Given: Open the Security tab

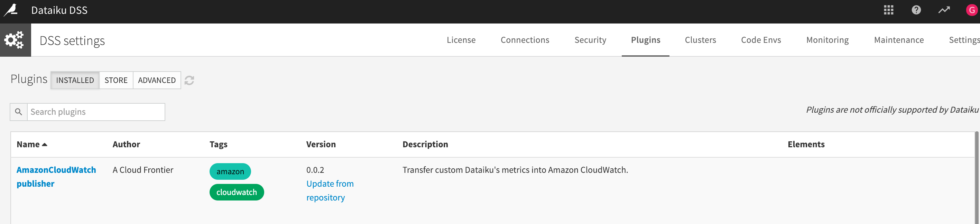Looking at the screenshot, I should click(x=590, y=40).
